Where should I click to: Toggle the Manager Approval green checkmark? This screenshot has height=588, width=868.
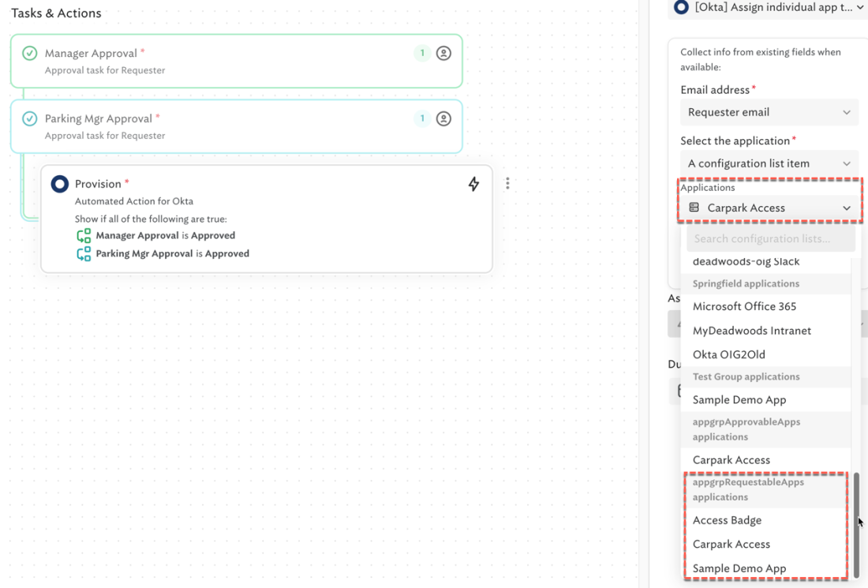pyautogui.click(x=29, y=54)
